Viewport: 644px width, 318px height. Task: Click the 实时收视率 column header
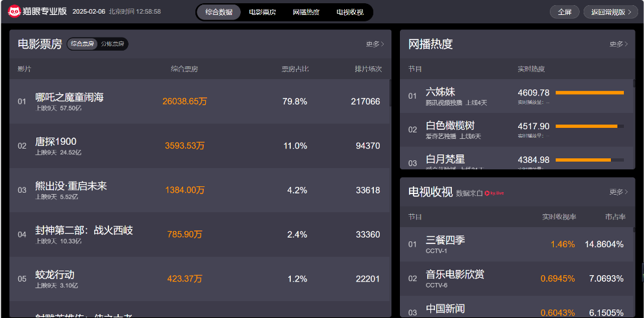coord(559,217)
